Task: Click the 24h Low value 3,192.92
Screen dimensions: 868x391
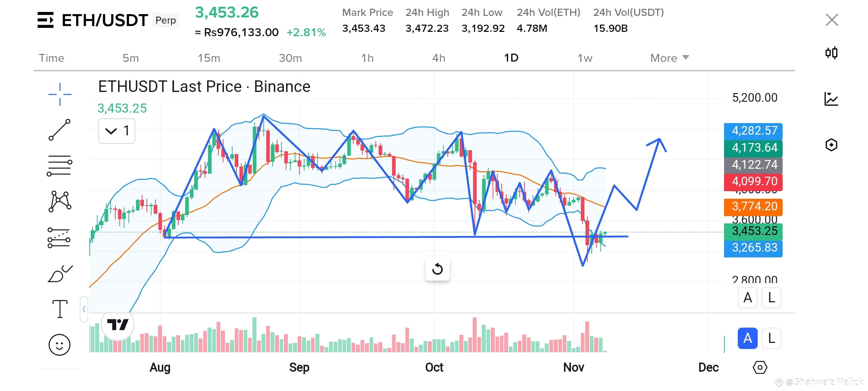Action: pyautogui.click(x=483, y=28)
